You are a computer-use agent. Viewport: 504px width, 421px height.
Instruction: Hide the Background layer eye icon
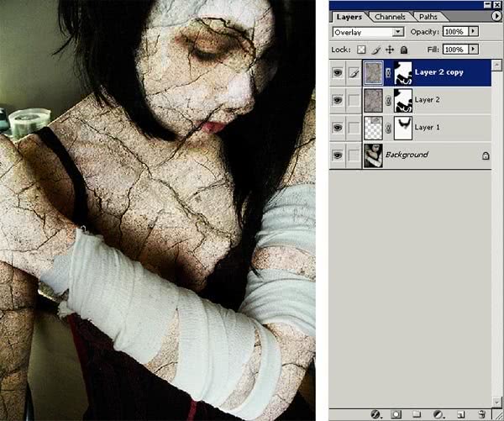(x=338, y=155)
